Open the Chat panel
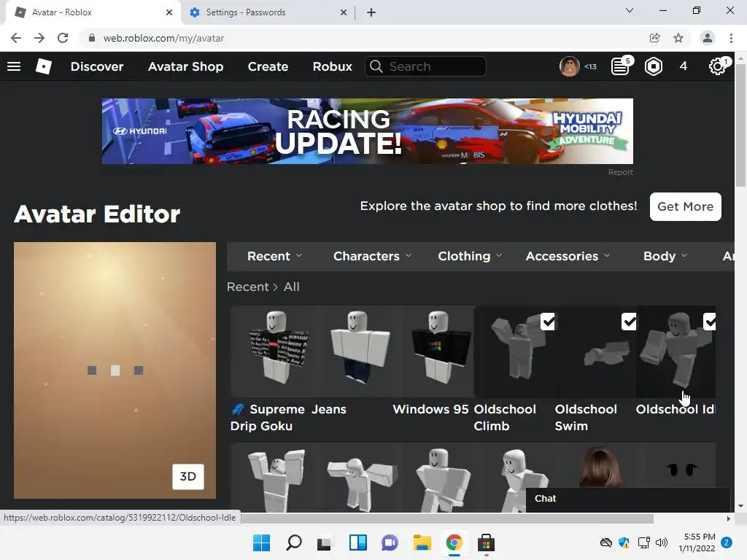The height and width of the screenshot is (560, 747). (627, 499)
